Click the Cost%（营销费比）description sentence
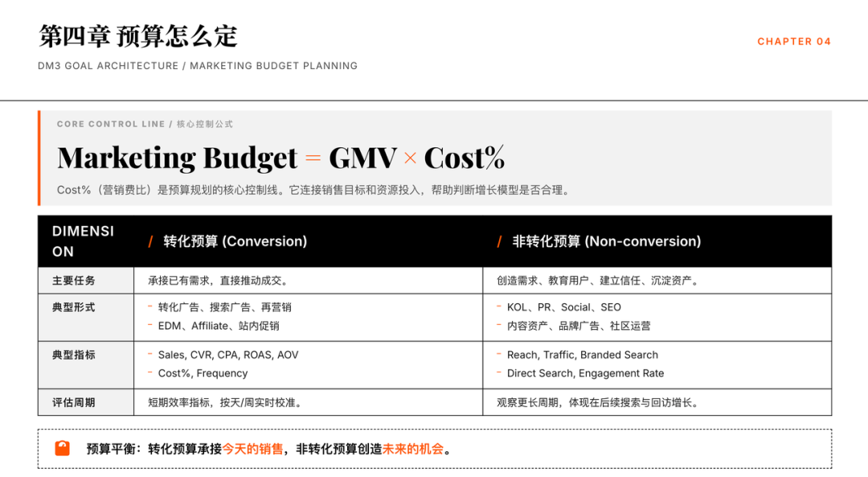This screenshot has width=868, height=477. pyautogui.click(x=314, y=190)
